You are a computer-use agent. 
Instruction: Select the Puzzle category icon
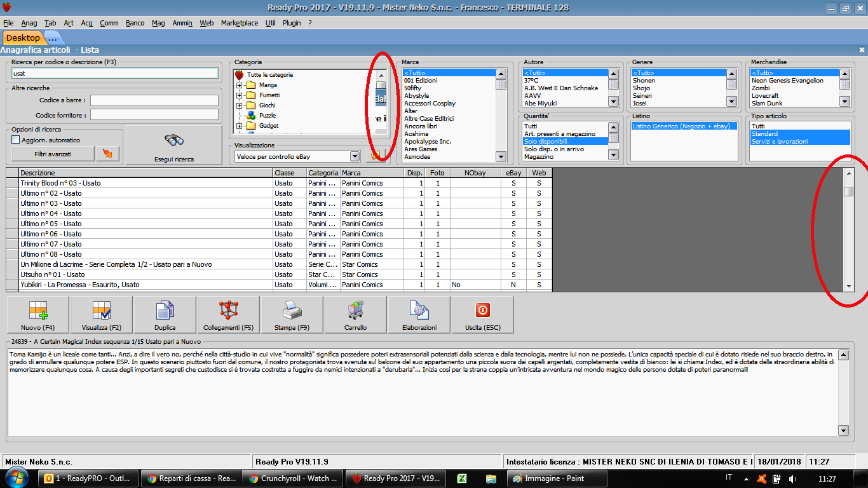click(x=251, y=116)
